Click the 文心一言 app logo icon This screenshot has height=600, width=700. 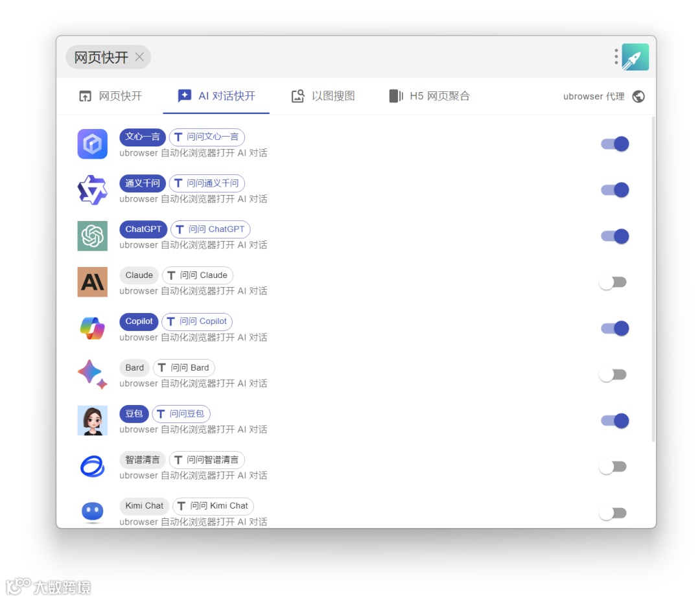(x=93, y=144)
